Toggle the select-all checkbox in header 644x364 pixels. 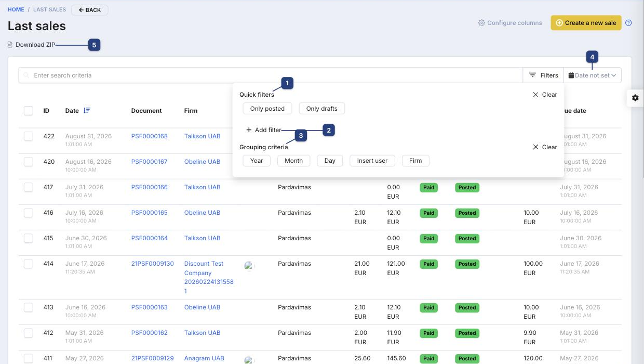click(x=29, y=111)
